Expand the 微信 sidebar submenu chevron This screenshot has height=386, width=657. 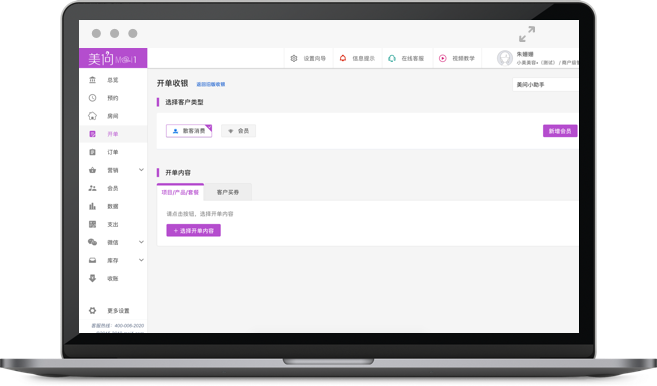click(x=141, y=242)
